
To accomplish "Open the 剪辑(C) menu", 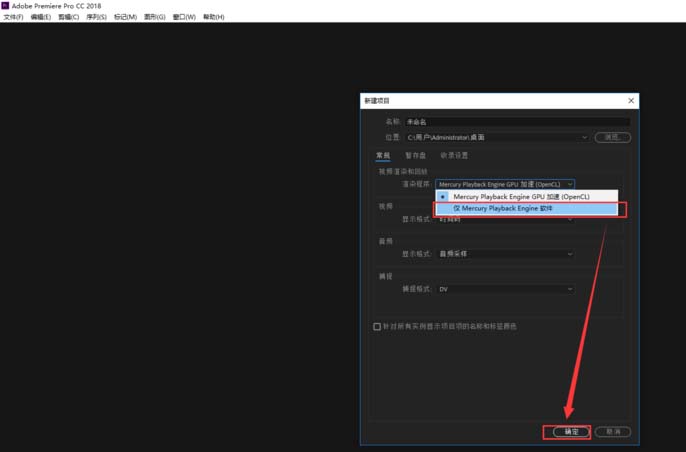I will [x=69, y=17].
